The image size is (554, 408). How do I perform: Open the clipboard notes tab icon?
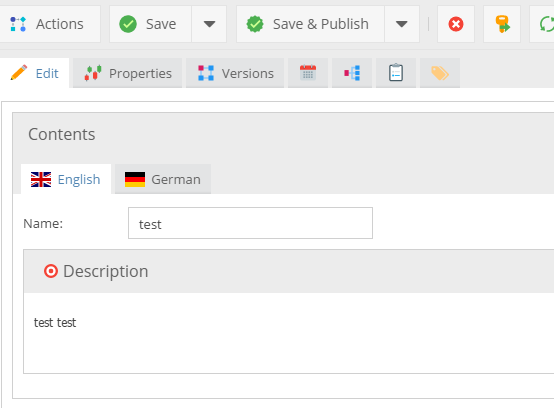pyautogui.click(x=396, y=73)
